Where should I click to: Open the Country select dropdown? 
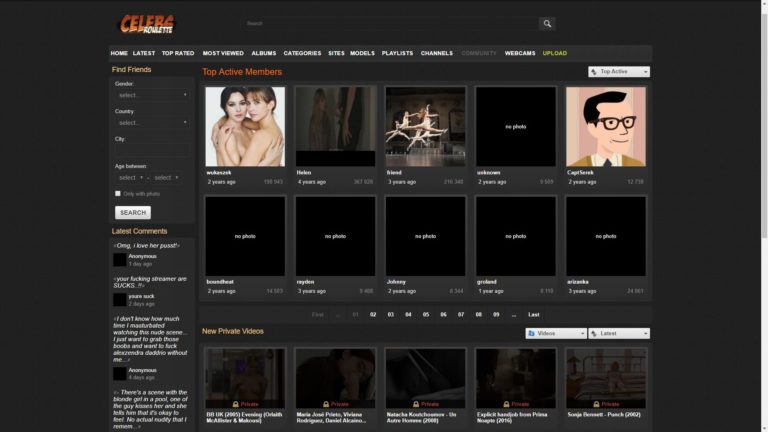(x=151, y=123)
